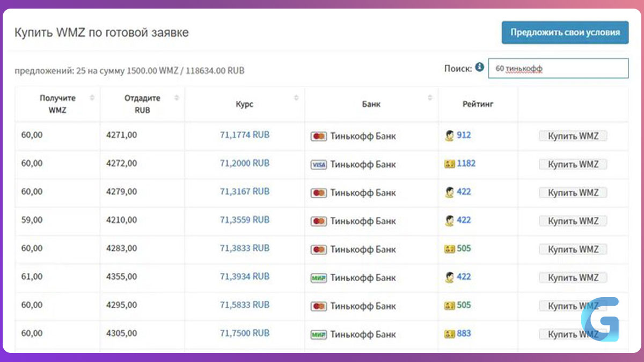Click passport icon in the 4295,00 row
Viewport: 644px width, 362px height.
point(449,306)
